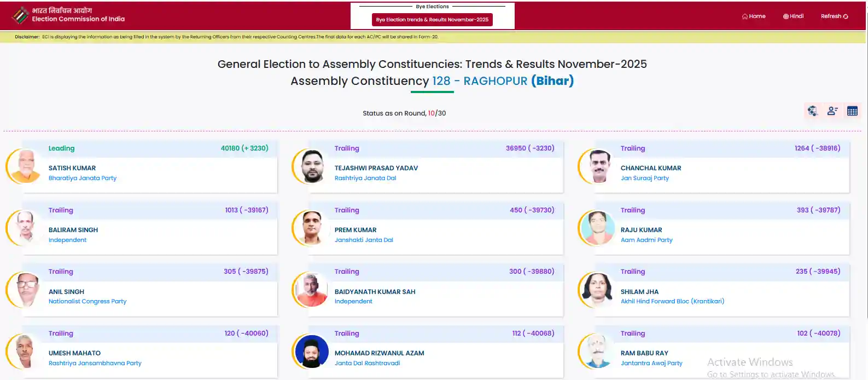Click the Hindi globe language icon
868x380 pixels.
point(786,16)
